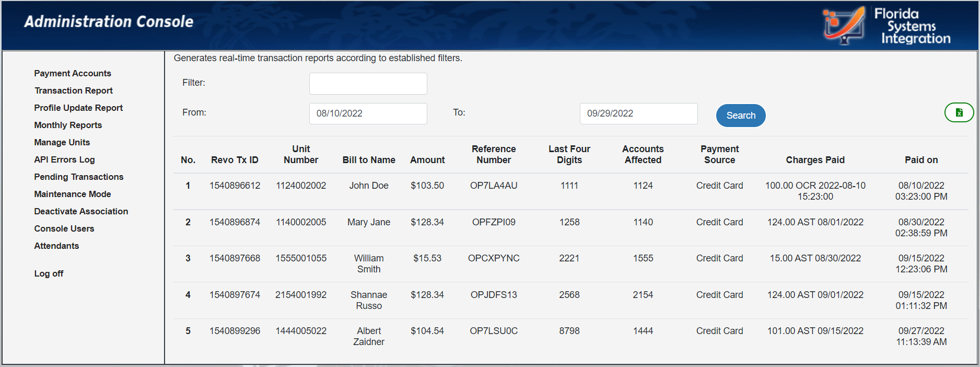Screen dimensions: 980x367
Task: Open the Console Users page
Action: (x=64, y=228)
